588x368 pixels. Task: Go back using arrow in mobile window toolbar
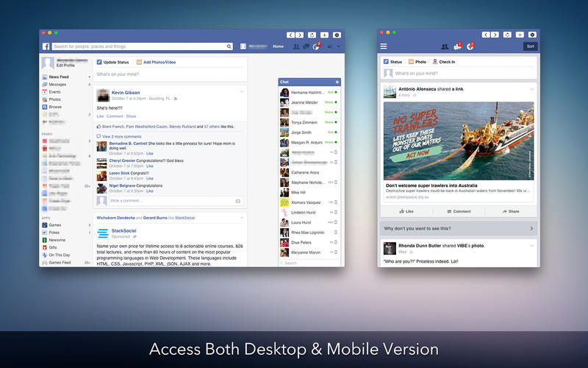point(486,35)
